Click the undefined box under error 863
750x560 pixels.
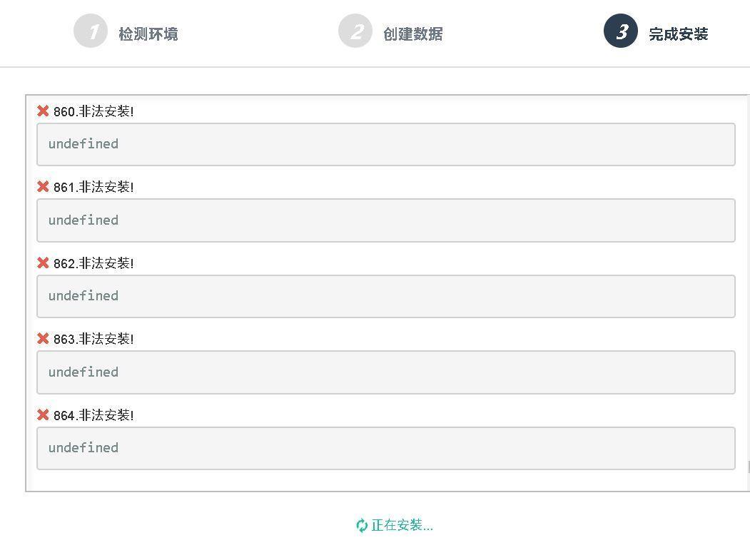386,372
